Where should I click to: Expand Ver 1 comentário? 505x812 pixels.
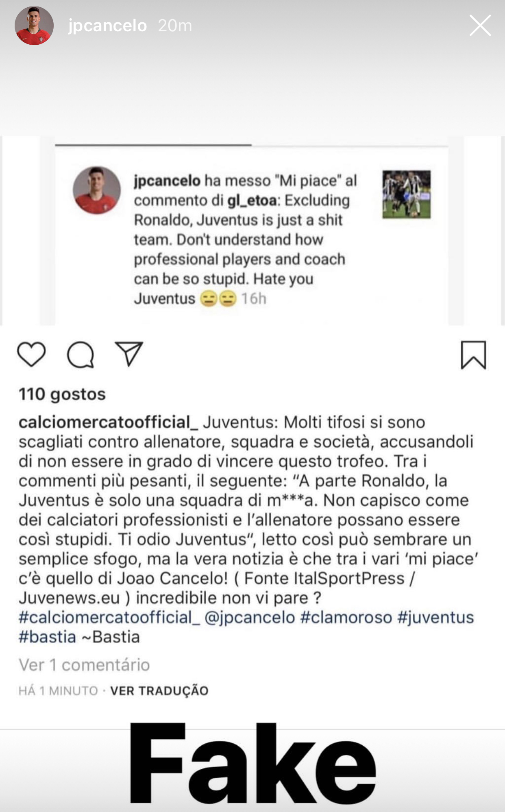point(84,665)
